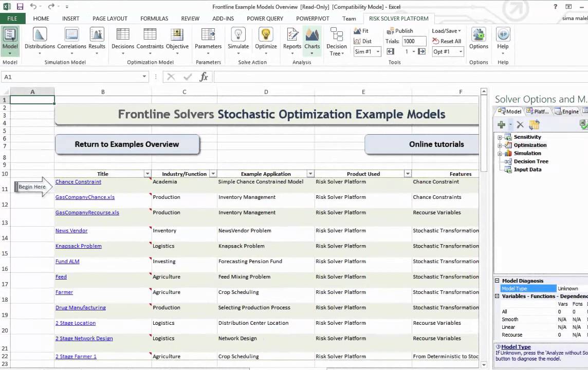Save the workbook from quick access toolbar

20,6
